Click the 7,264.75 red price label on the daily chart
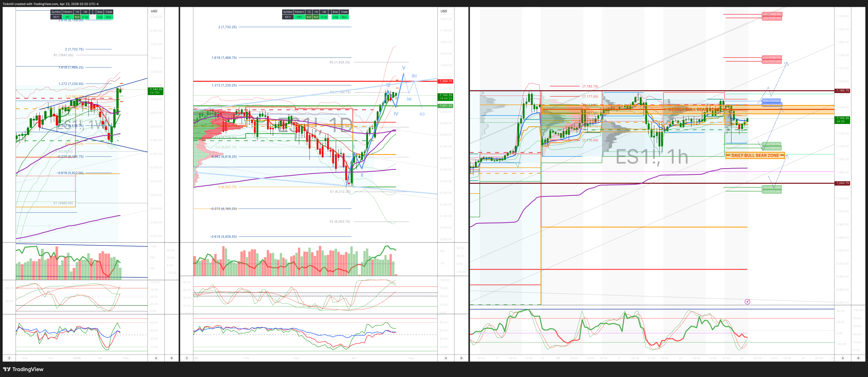 (446, 81)
